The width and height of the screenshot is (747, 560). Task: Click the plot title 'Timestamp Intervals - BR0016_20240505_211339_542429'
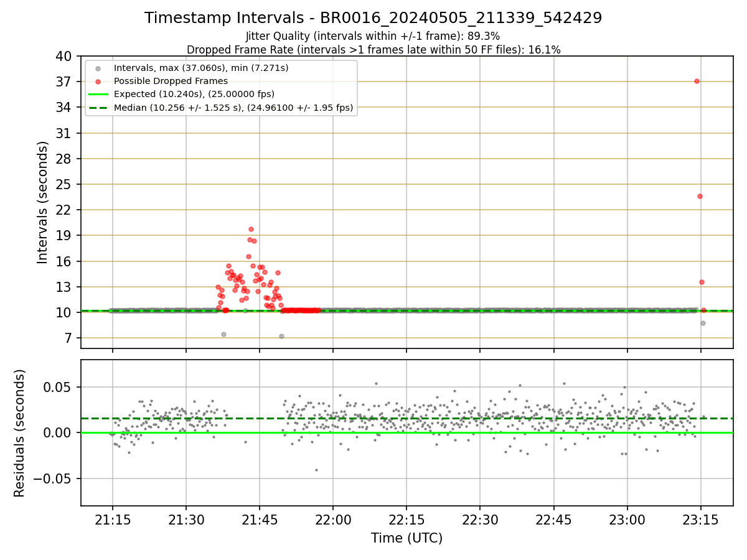[x=373, y=18]
